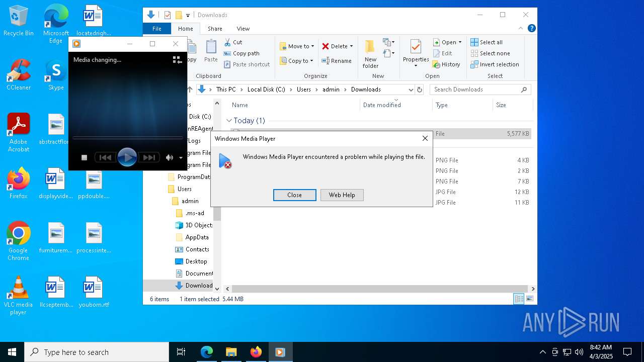Click Local Disk (C:) breadcrumb
The width and height of the screenshot is (644, 362).
coord(266,89)
